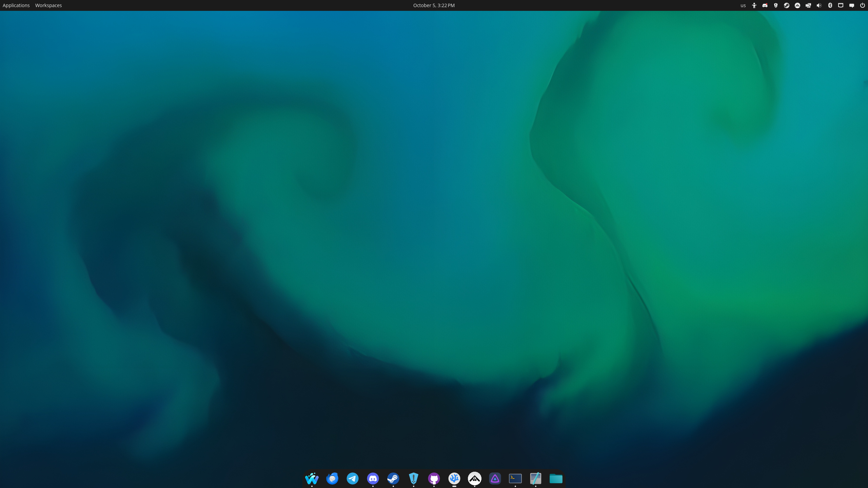Image resolution: width=868 pixels, height=488 pixels.
Task: Open the text editor dock icon
Action: click(536, 479)
